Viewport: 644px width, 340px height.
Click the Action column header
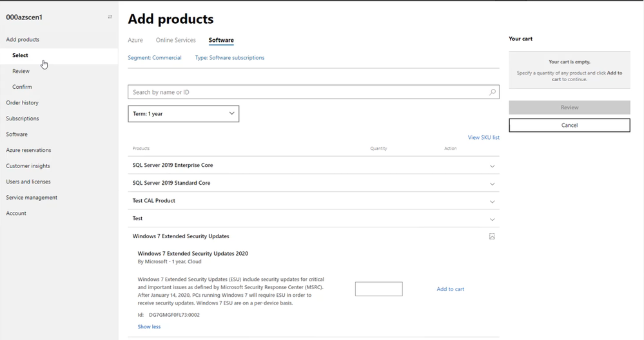pyautogui.click(x=450, y=149)
